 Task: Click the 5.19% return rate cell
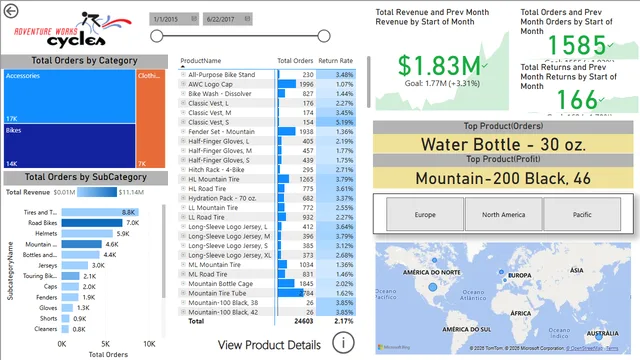click(x=344, y=122)
